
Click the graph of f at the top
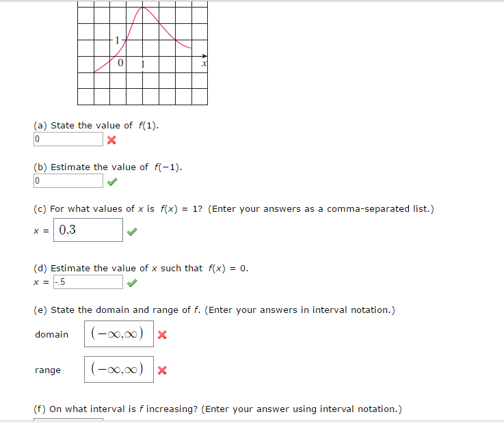(142, 53)
